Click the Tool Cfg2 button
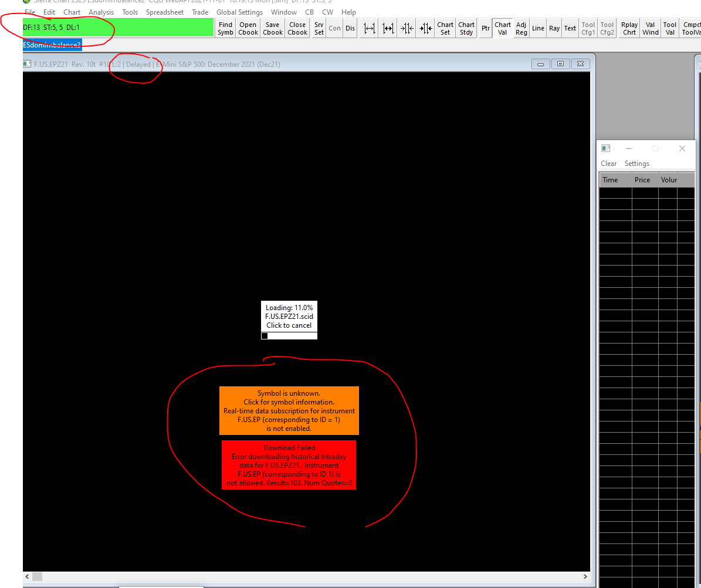The image size is (701, 588). coord(607,28)
